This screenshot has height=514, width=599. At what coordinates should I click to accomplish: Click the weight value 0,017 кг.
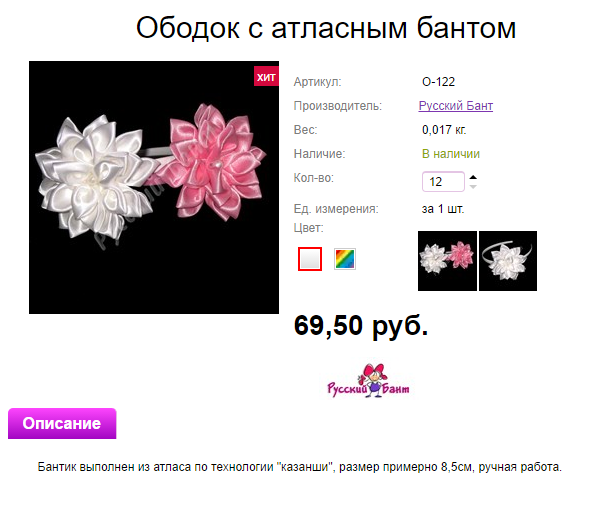click(x=444, y=130)
